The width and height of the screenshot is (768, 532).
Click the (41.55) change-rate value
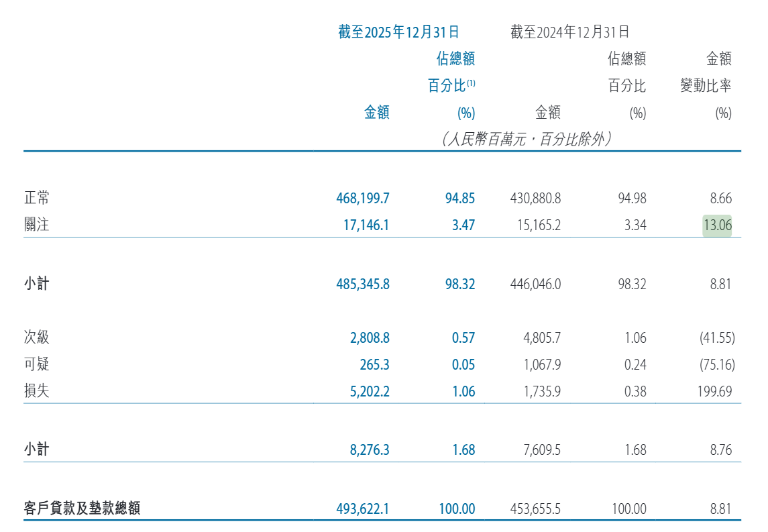point(716,338)
